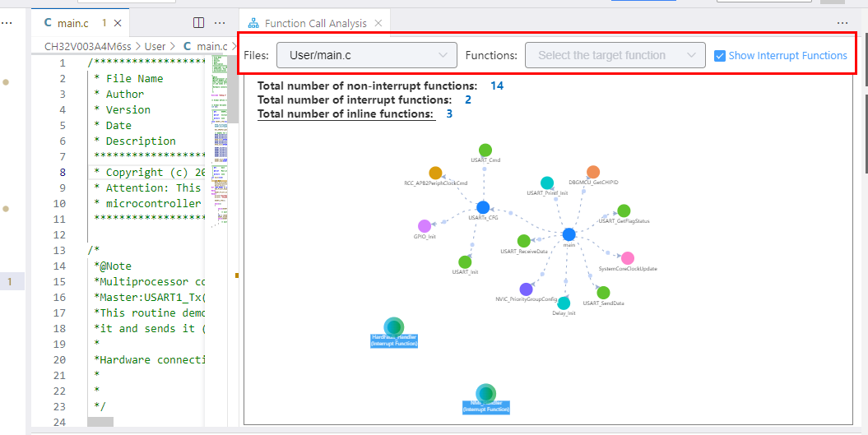Click 'Total number of inline functions' text
Viewport: 868px width, 435px height.
346,114
